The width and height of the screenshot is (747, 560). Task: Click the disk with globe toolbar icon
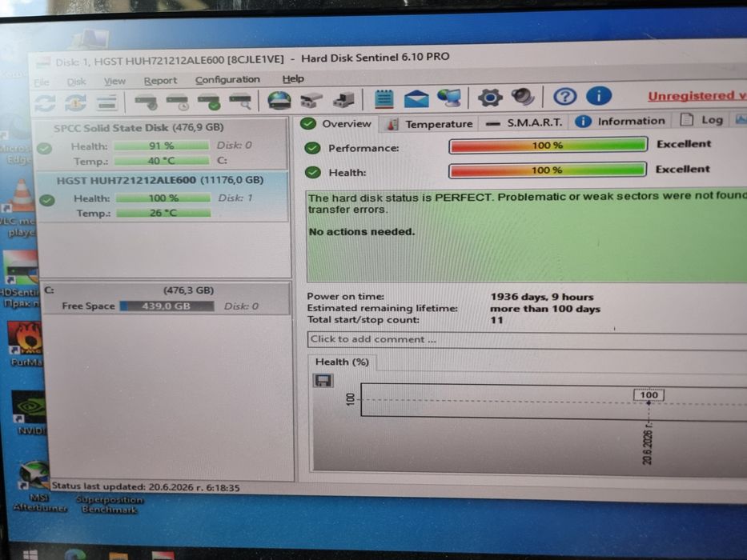(279, 101)
